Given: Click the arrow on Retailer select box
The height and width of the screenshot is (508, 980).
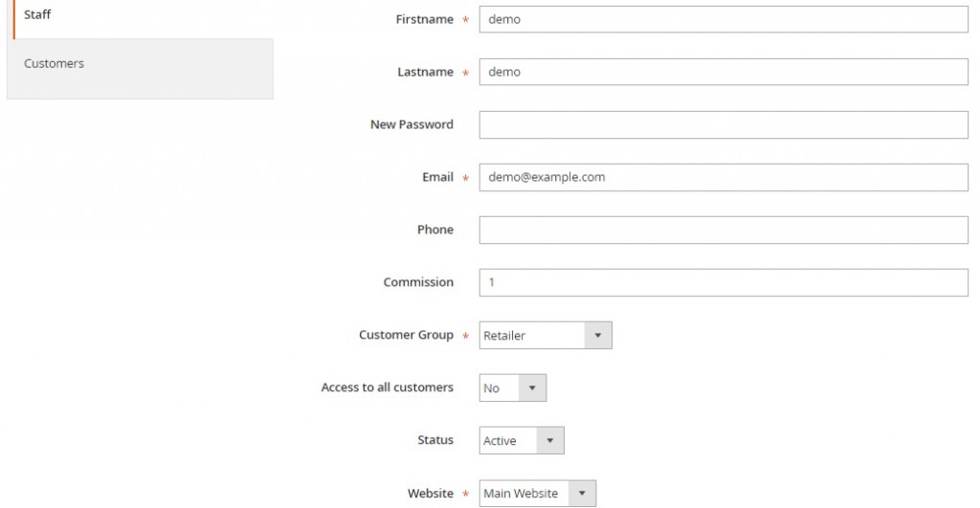Looking at the screenshot, I should 597,336.
